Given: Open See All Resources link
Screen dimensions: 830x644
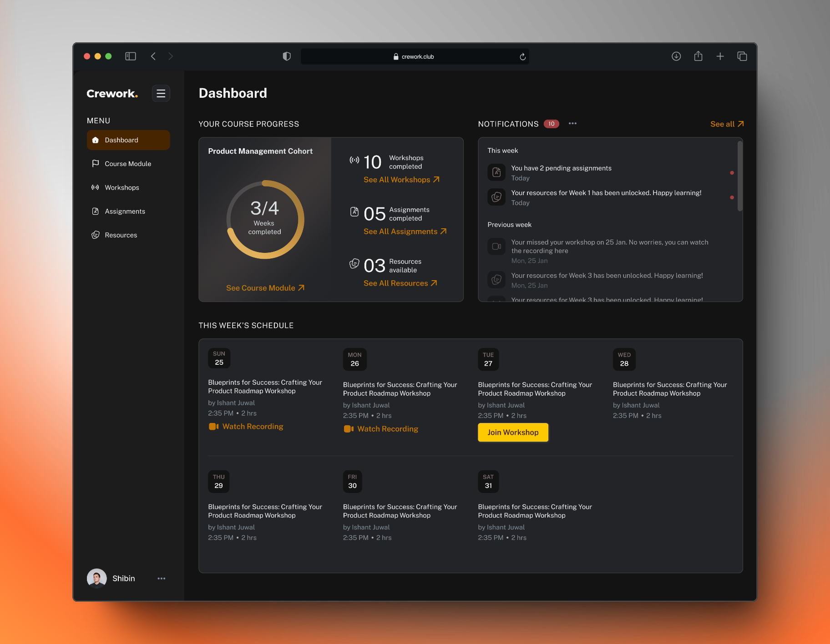Looking at the screenshot, I should pos(400,283).
